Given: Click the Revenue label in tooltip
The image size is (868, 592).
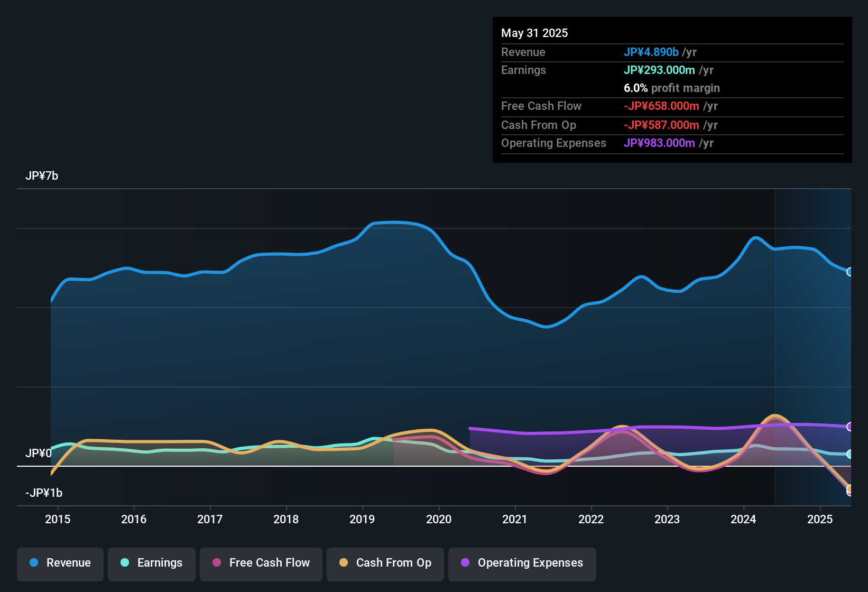Looking at the screenshot, I should (523, 52).
